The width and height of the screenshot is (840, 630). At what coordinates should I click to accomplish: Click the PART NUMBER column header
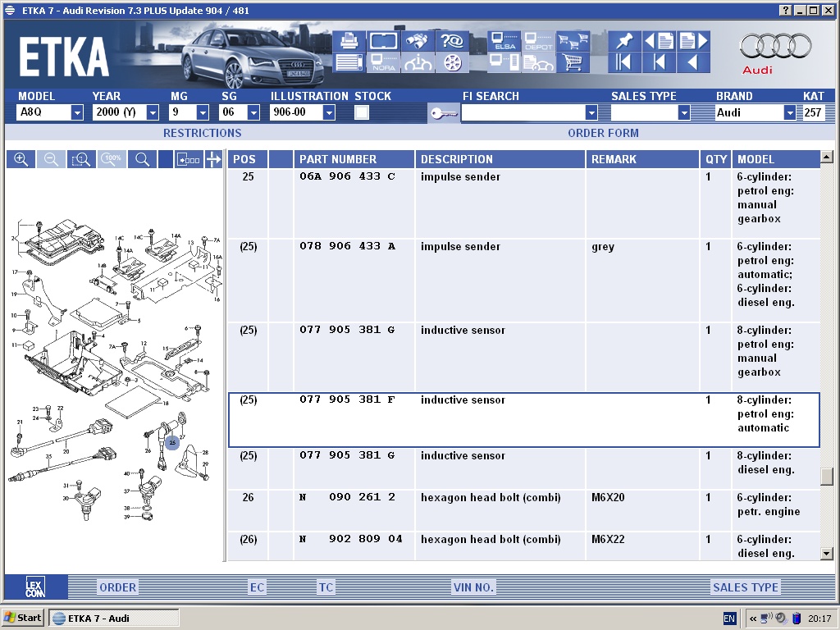(x=354, y=159)
